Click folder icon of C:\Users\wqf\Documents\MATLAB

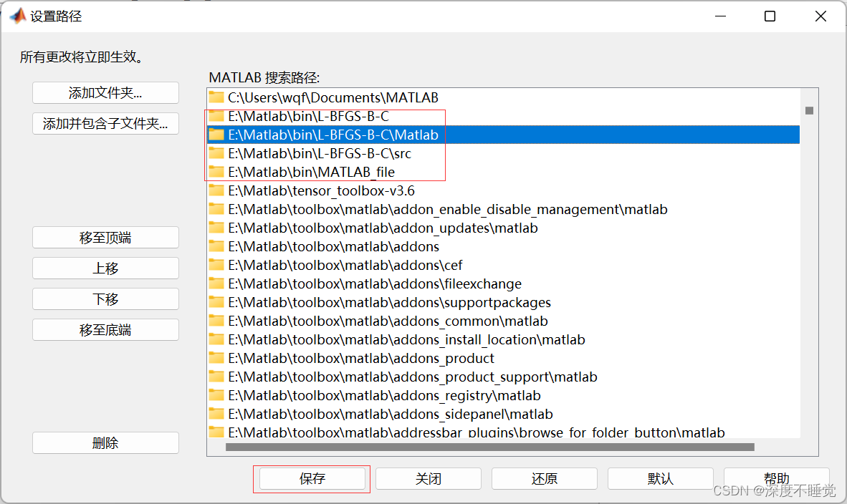click(216, 97)
